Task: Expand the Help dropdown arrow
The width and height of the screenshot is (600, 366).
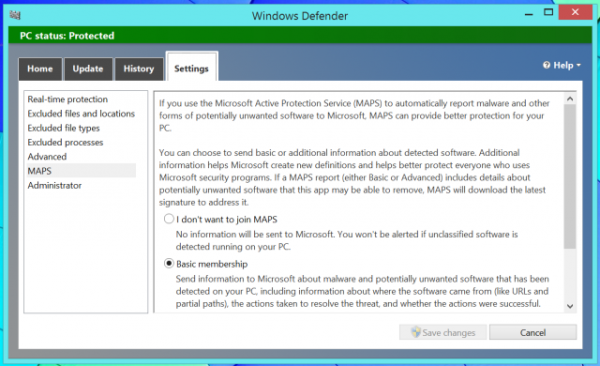Action: click(x=578, y=65)
